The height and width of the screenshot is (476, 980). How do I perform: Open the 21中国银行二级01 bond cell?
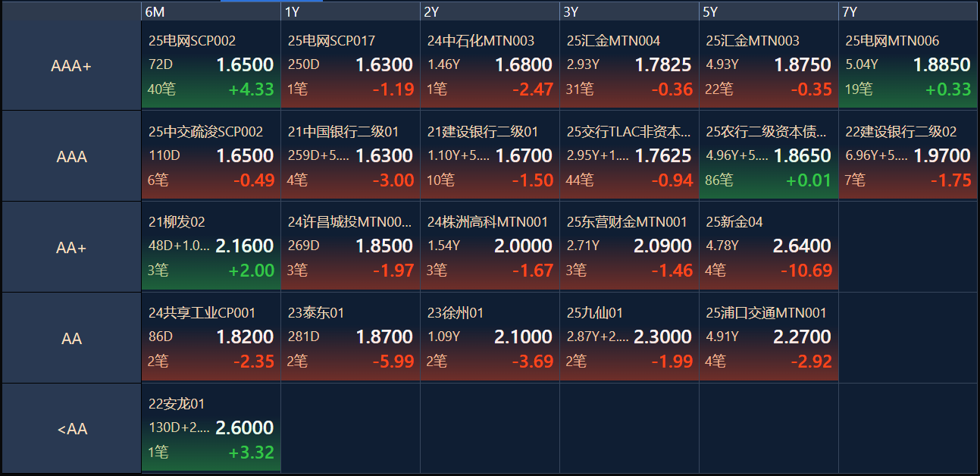351,155
